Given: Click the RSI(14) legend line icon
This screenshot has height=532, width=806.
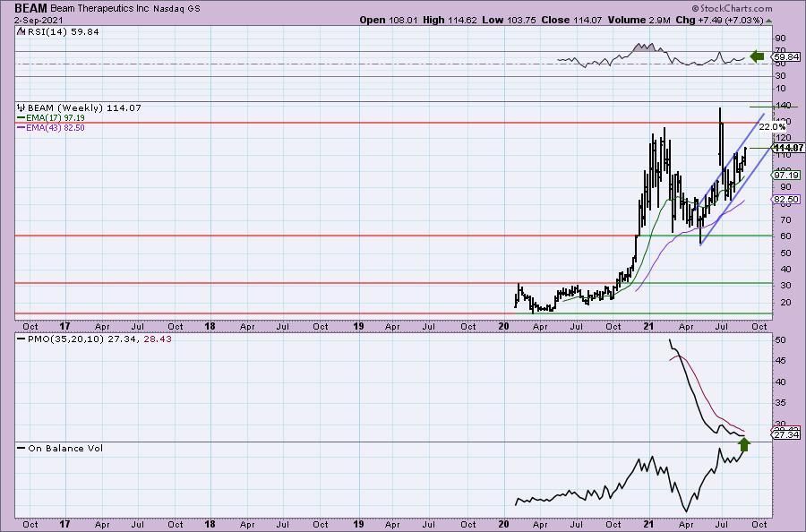Looking at the screenshot, I should [21, 32].
